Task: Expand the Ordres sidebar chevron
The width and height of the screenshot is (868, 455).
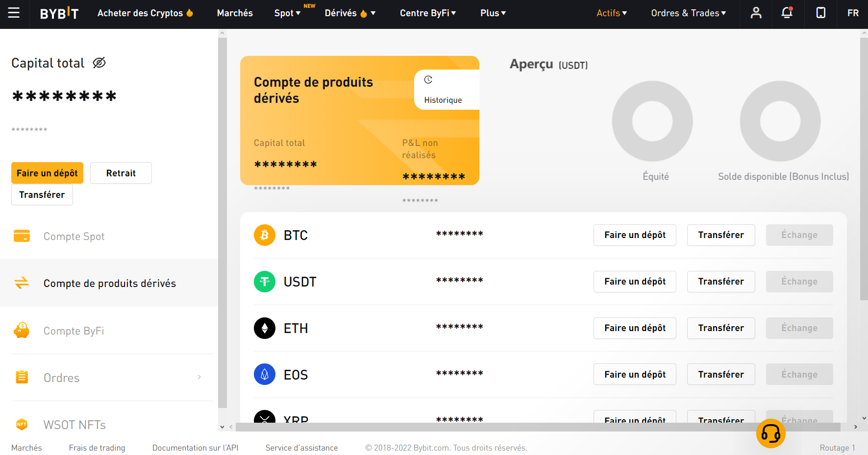Action: tap(199, 377)
